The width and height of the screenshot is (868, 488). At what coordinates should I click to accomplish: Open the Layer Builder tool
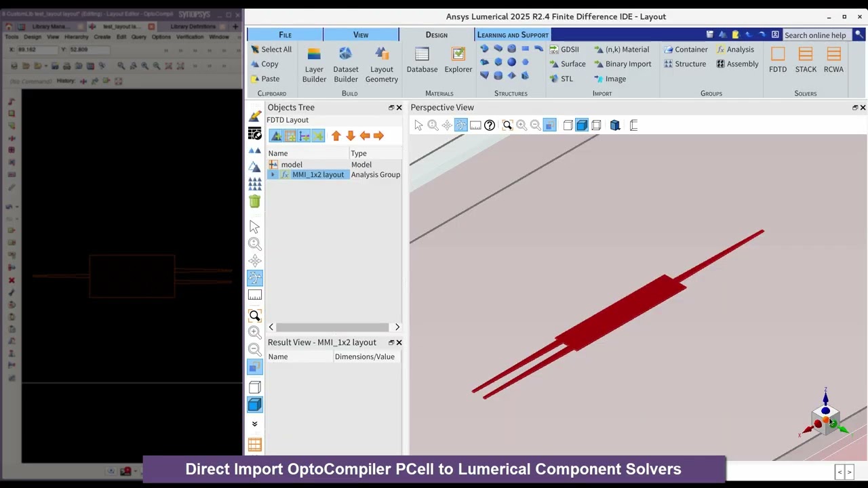314,64
